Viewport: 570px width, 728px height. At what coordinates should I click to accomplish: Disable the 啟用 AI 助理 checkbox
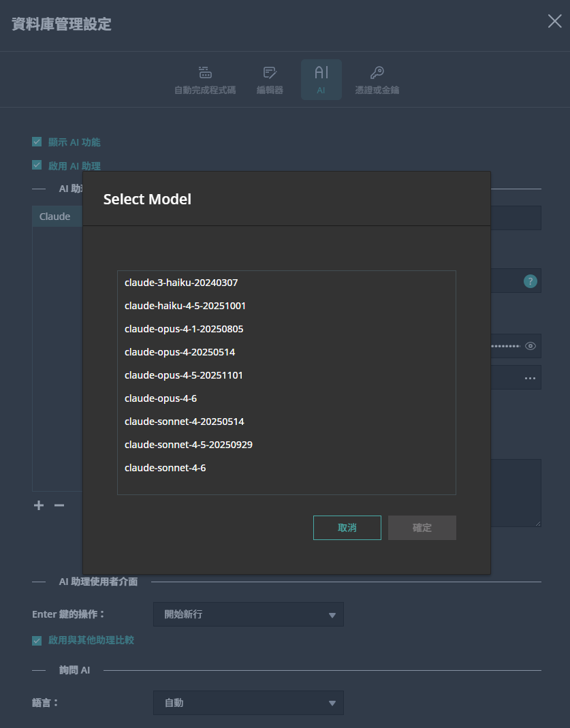tap(37, 165)
